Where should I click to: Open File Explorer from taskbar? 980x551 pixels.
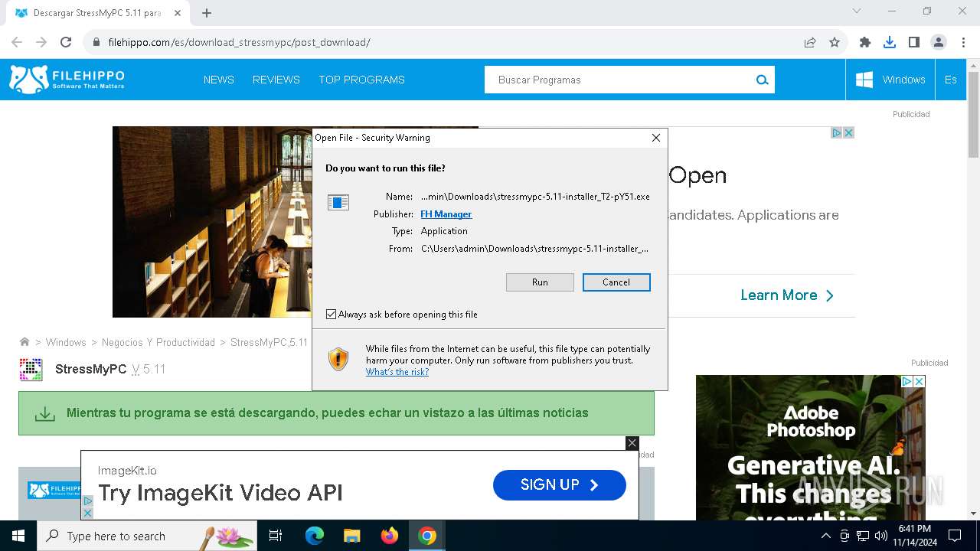click(352, 536)
